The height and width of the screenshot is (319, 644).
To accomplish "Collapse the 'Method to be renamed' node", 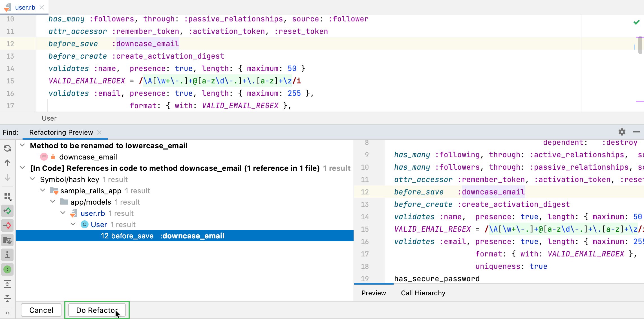I will [23, 145].
